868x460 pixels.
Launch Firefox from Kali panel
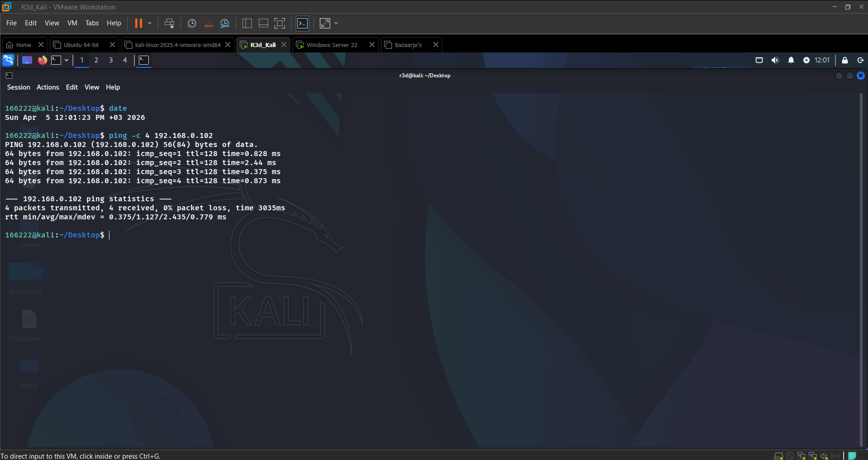tap(42, 60)
